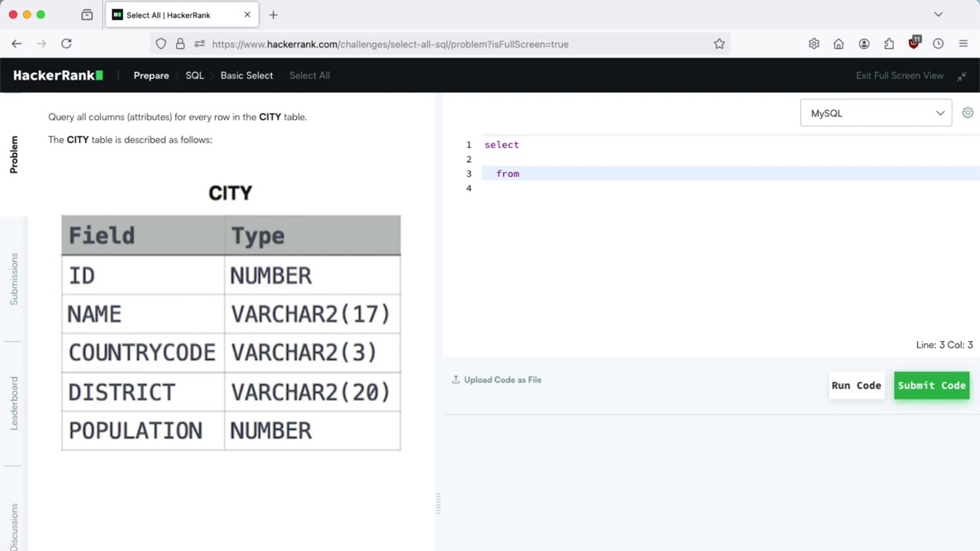Open the tab overview icon

pyautogui.click(x=87, y=15)
